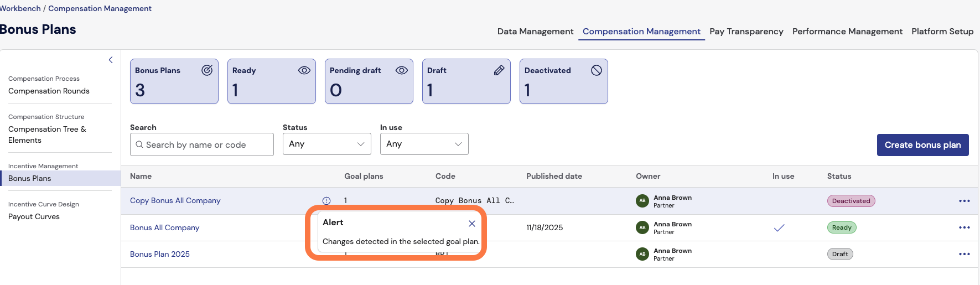Open three-dot menu for Bonus Plan 2025 row

point(965,254)
